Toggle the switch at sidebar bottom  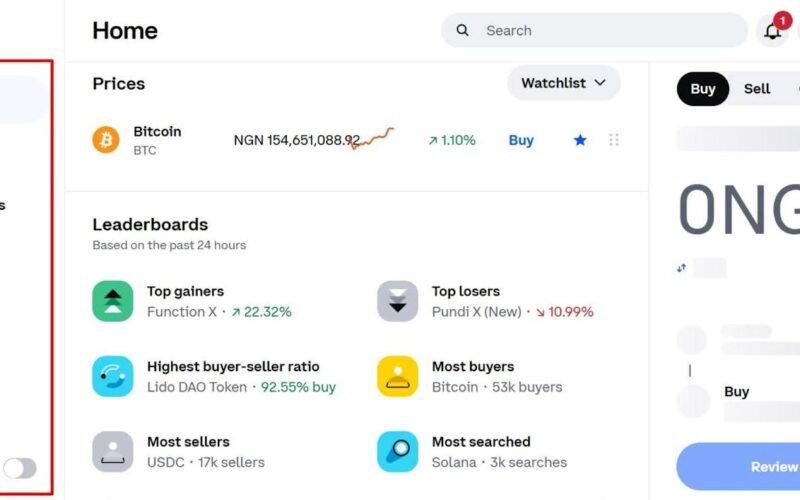pyautogui.click(x=20, y=468)
